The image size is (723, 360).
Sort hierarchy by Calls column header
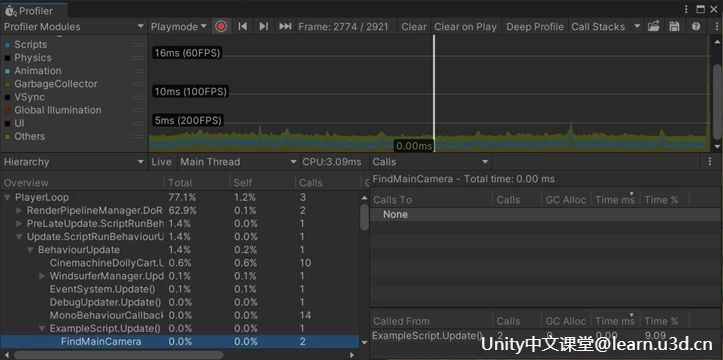click(x=328, y=183)
